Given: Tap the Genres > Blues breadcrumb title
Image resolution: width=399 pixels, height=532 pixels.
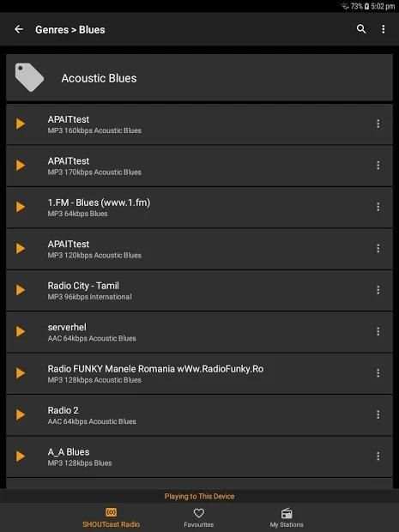Looking at the screenshot, I should click(x=70, y=30).
